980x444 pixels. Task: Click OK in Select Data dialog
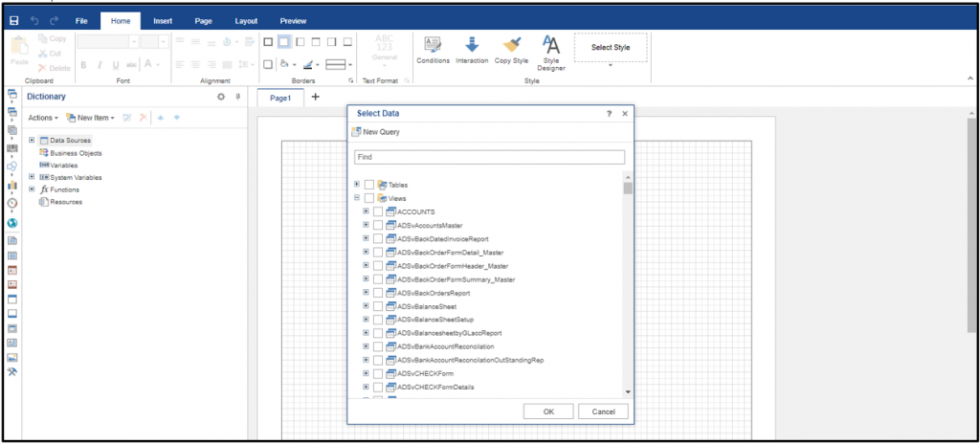[x=548, y=411]
